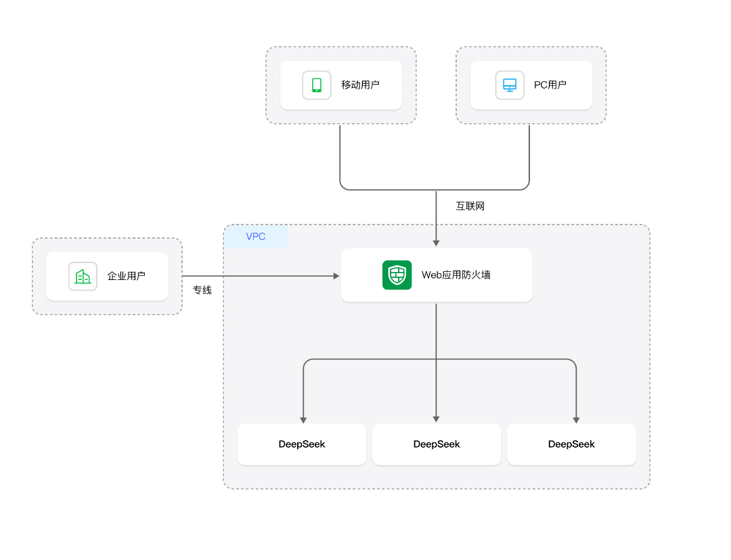
Task: Click the 移动用户 label
Action: (360, 85)
